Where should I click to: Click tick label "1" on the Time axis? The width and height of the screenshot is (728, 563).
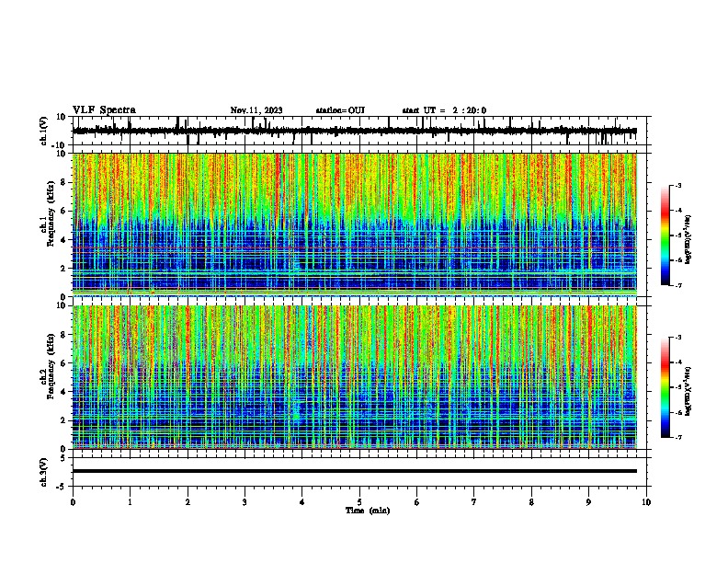pos(130,502)
